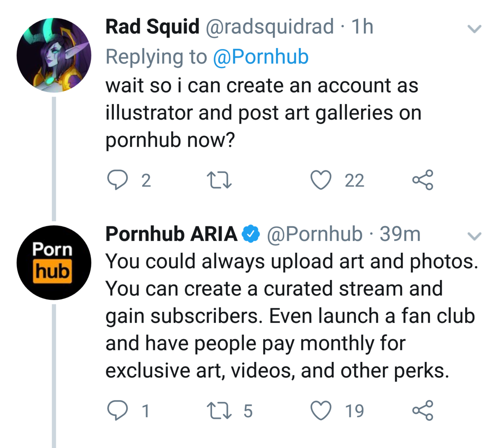The width and height of the screenshot is (497, 448).
Task: Open Pornhub ARIA display name link
Action: tap(171, 234)
